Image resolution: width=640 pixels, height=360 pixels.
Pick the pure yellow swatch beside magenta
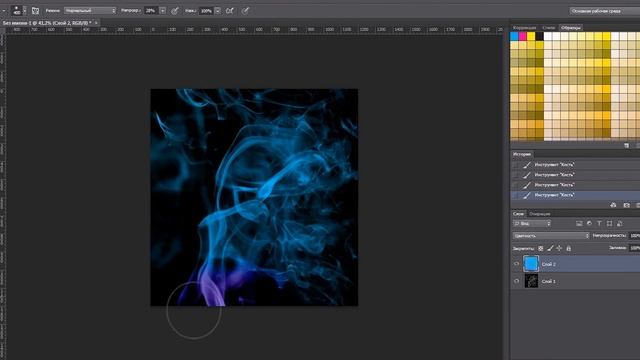click(x=531, y=37)
